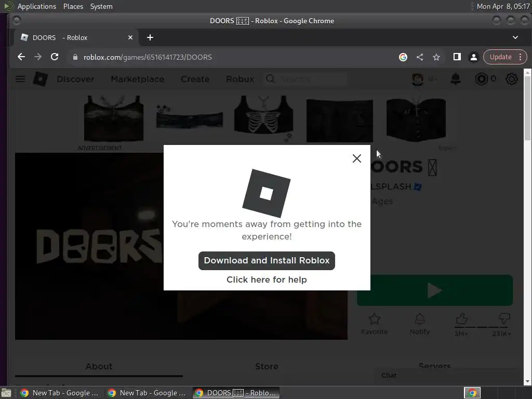Image resolution: width=532 pixels, height=399 pixels.
Task: Go back to the previous page
Action: [x=21, y=57]
